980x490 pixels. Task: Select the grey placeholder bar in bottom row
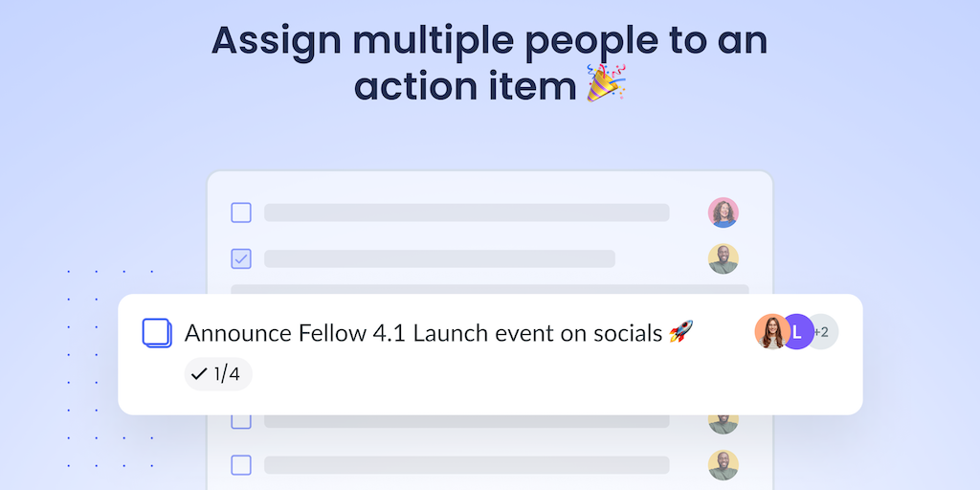click(466, 465)
